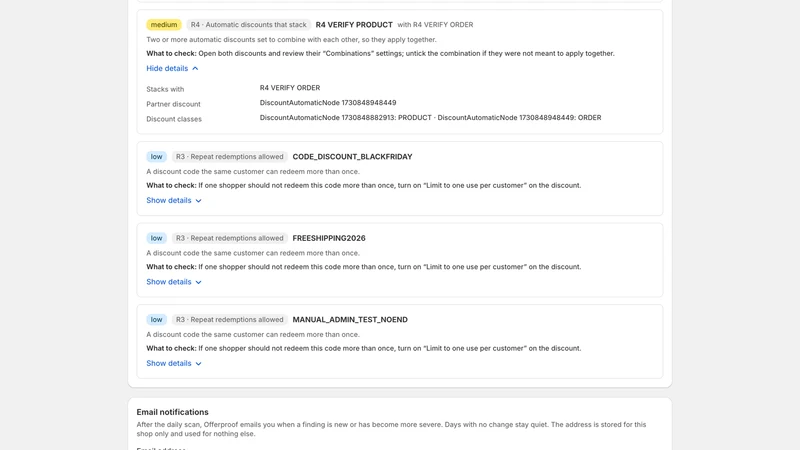The width and height of the screenshot is (800, 450).
Task: Click the Email notifications section heading
Action: point(172,412)
